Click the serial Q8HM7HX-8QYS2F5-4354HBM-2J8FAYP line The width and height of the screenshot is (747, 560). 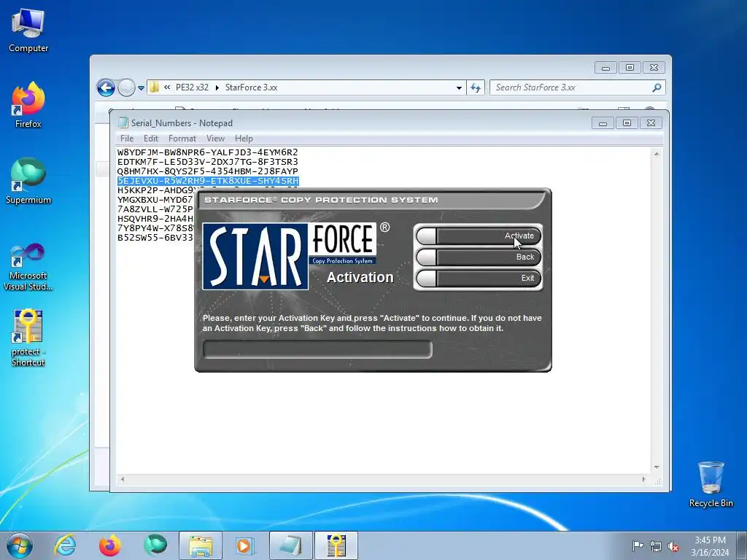(208, 171)
